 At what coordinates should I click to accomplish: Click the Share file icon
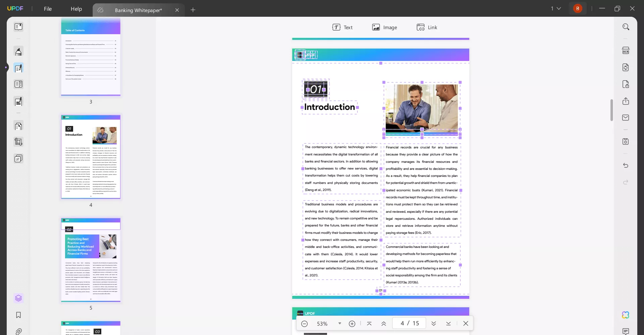626,101
